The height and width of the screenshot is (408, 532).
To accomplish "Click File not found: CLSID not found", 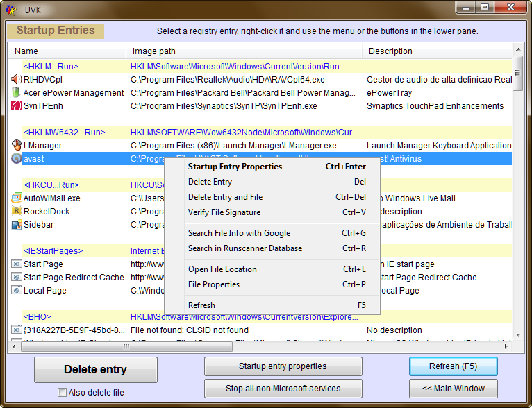I will [190, 330].
